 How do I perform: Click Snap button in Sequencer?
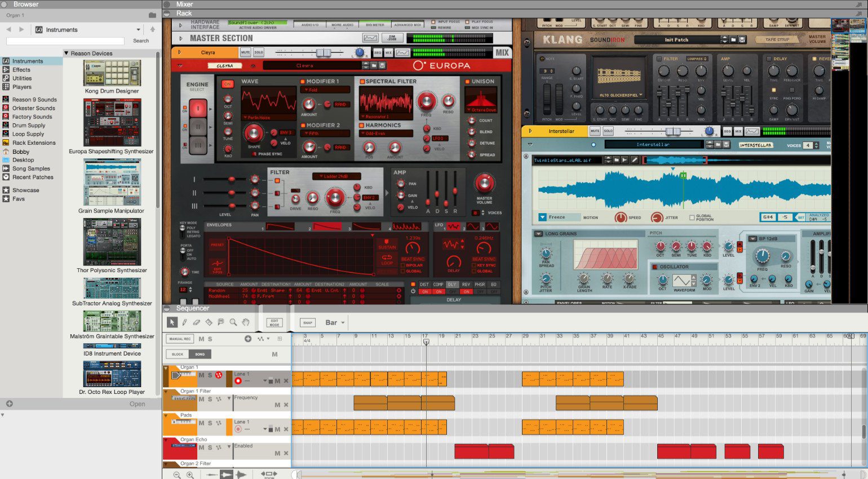pyautogui.click(x=307, y=323)
